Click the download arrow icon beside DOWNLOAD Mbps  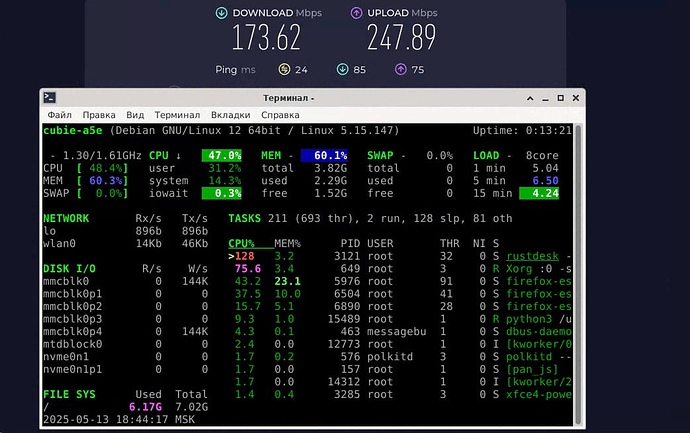[x=221, y=13]
